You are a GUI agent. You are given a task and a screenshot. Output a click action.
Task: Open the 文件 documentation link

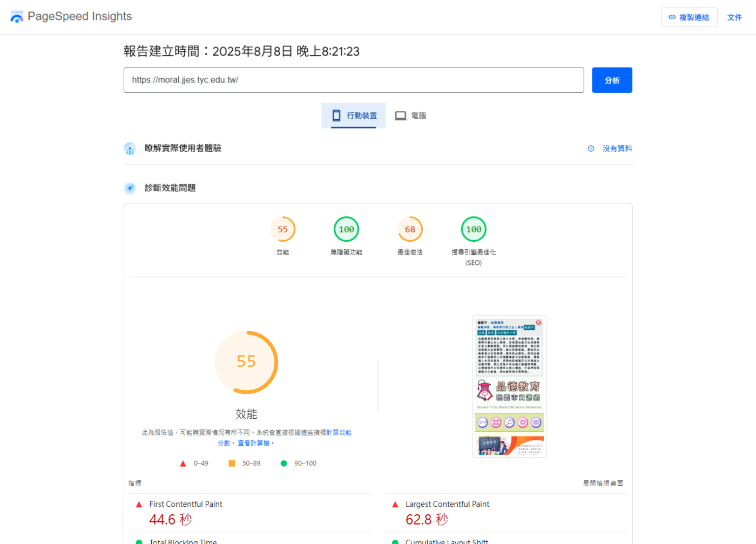click(734, 17)
